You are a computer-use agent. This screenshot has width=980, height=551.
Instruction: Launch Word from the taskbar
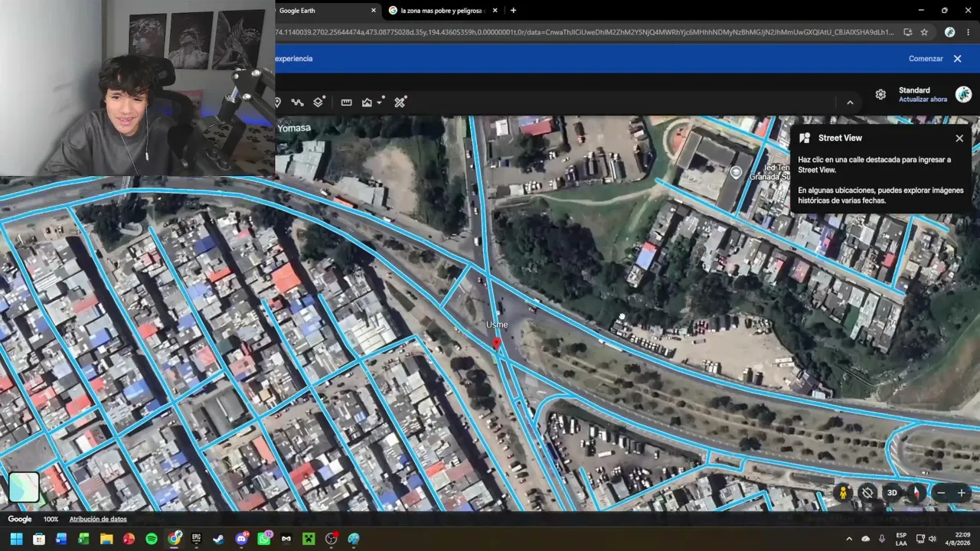[61, 539]
